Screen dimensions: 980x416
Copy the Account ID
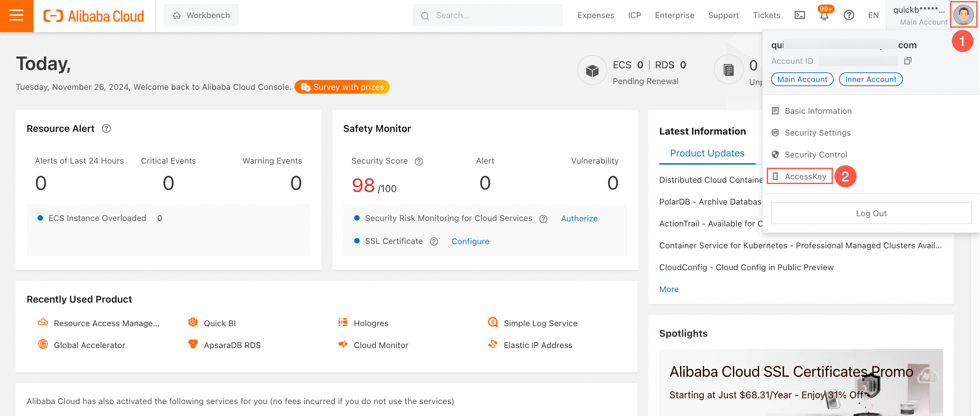[908, 61]
